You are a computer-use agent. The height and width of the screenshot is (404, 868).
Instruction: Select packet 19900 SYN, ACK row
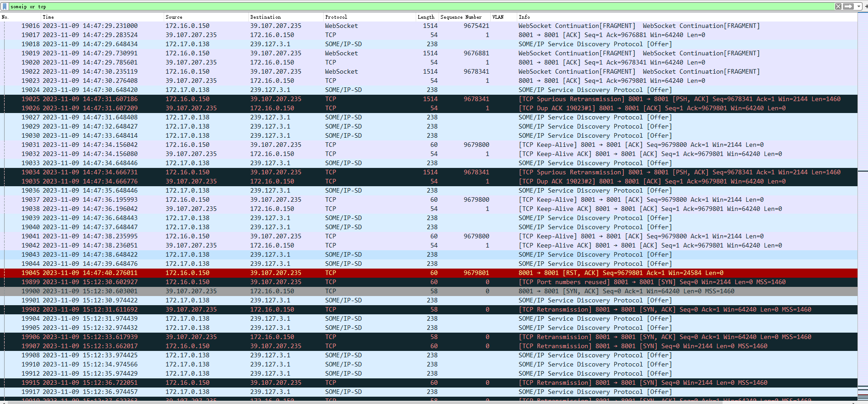(x=429, y=291)
